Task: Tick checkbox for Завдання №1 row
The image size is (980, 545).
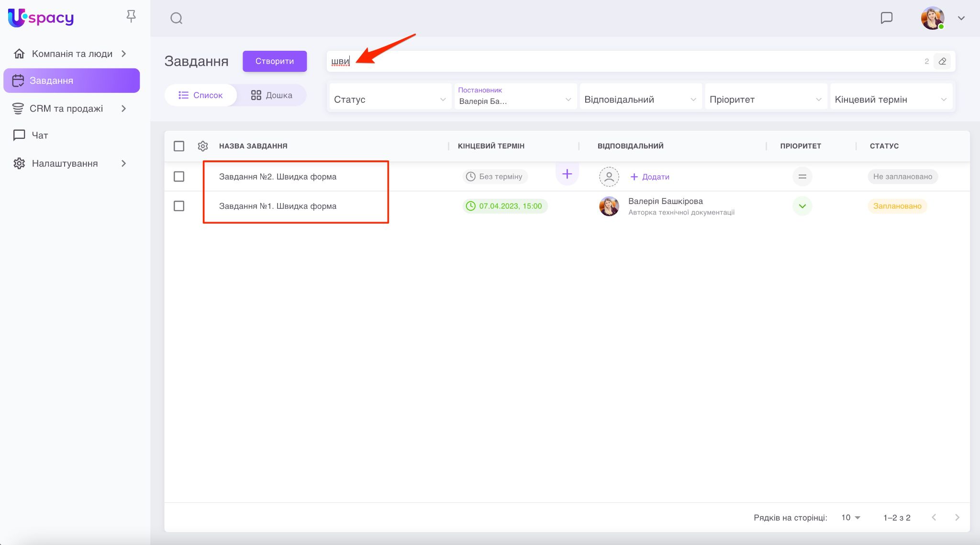Action: click(179, 206)
